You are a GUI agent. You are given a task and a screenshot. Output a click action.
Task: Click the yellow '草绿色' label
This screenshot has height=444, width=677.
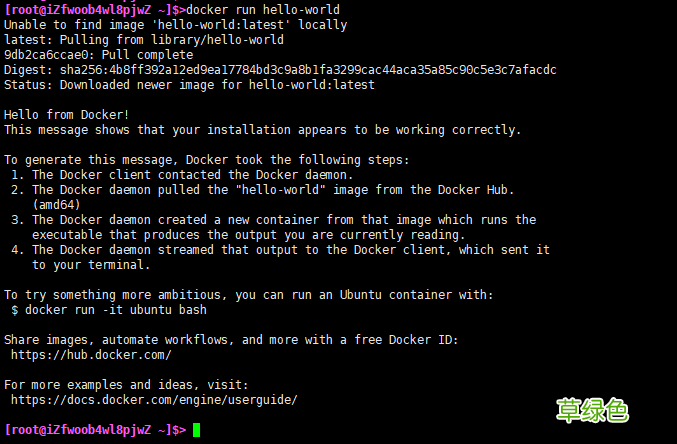click(x=592, y=409)
